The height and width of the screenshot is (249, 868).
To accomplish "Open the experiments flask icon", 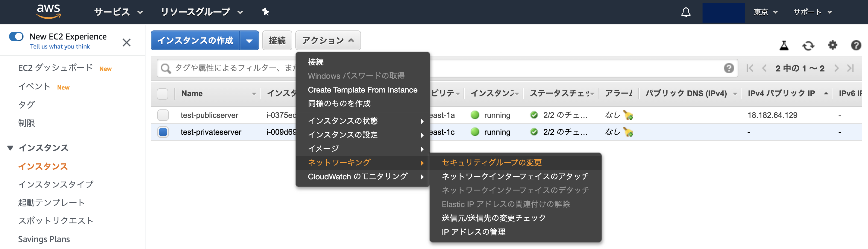I will [x=784, y=45].
